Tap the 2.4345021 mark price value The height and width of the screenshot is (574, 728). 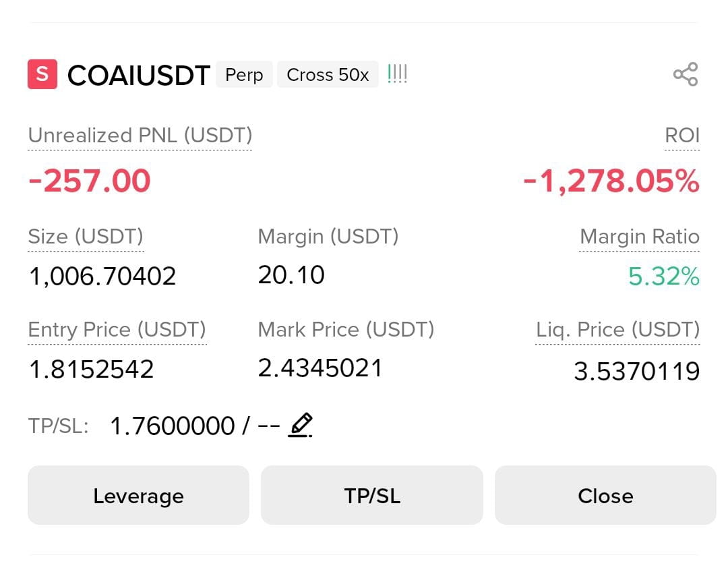320,368
